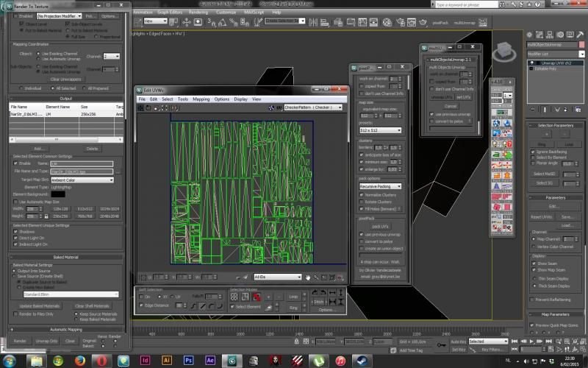Toggle the 3D Snaps icon
The image size is (588, 368).
[x=212, y=22]
